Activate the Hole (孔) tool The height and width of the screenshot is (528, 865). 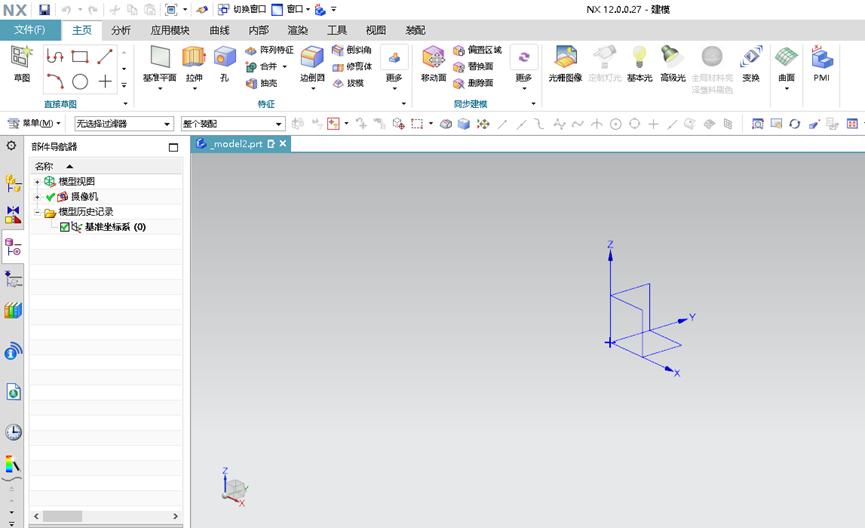coord(225,63)
